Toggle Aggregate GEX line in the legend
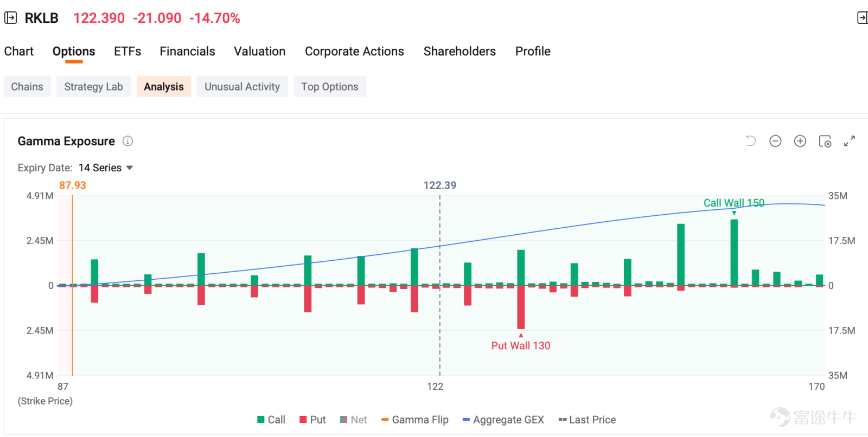 (503, 420)
